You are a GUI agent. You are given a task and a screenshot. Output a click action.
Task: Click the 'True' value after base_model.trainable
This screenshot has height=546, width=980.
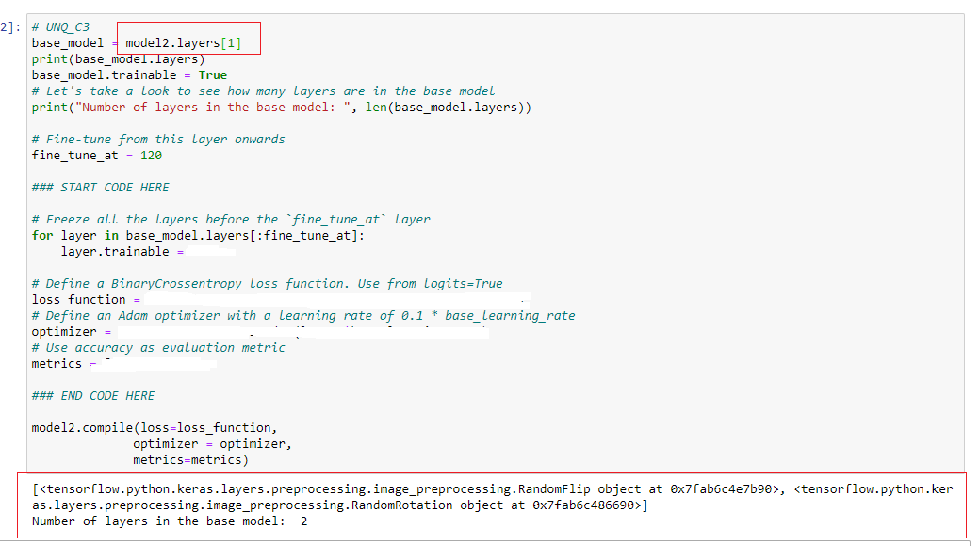click(212, 74)
